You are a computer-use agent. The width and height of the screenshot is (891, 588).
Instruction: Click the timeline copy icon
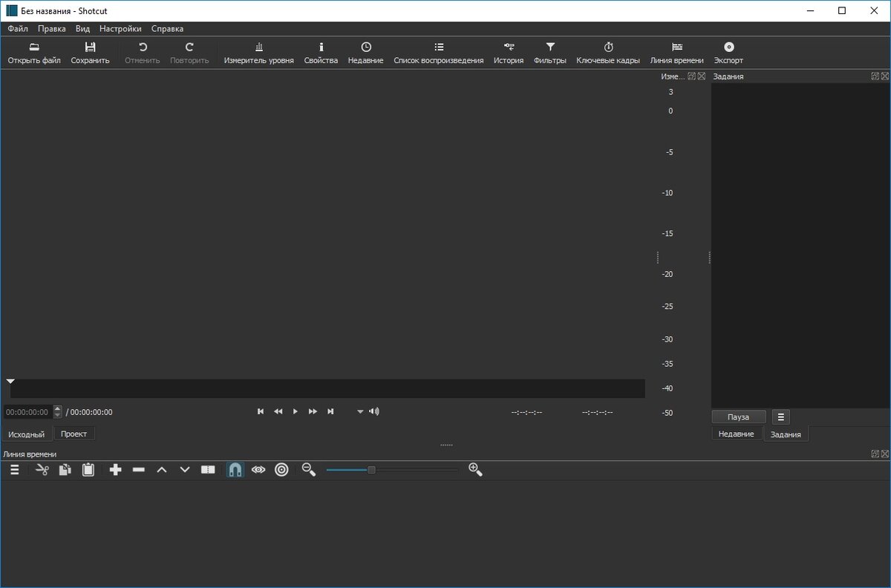point(65,470)
